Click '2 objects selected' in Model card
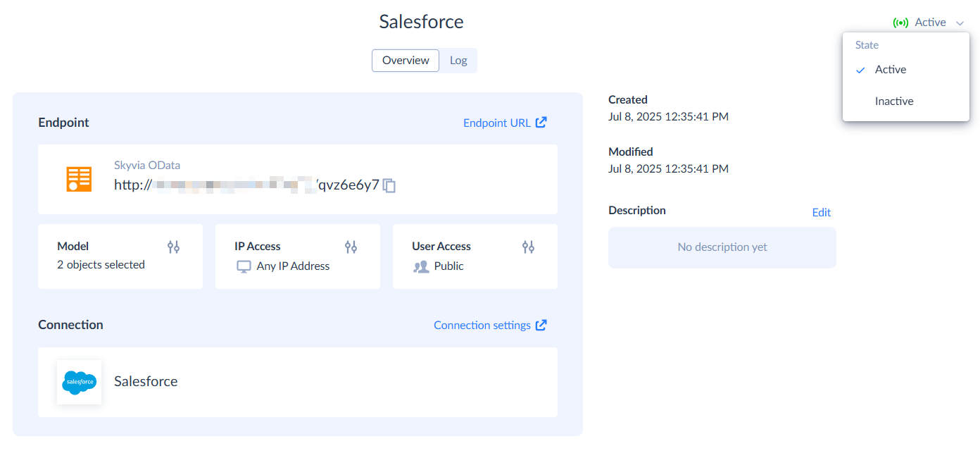This screenshot has height=470, width=980. (x=101, y=265)
